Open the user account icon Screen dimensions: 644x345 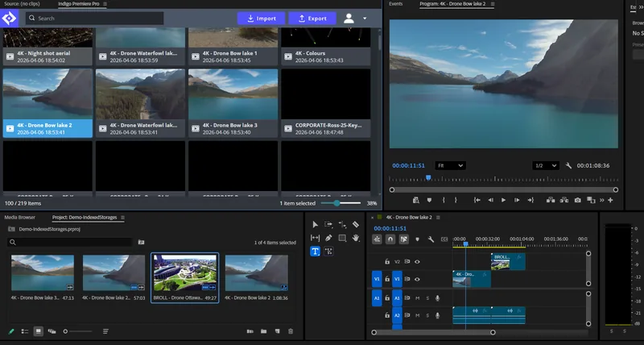pyautogui.click(x=349, y=18)
